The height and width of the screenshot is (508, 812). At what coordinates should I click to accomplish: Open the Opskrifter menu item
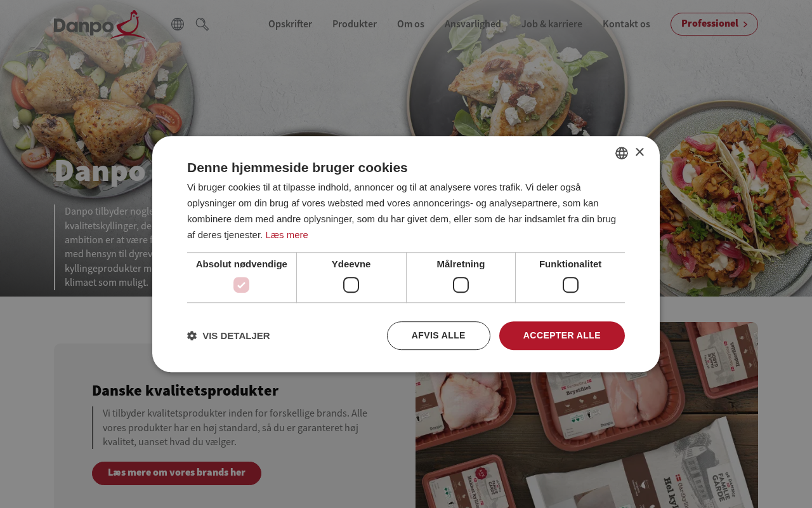pyautogui.click(x=290, y=24)
